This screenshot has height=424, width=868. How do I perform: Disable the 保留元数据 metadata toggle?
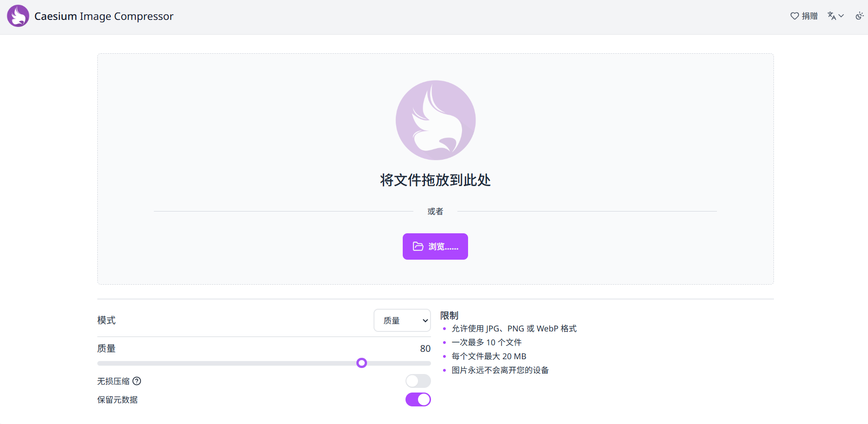pos(418,399)
